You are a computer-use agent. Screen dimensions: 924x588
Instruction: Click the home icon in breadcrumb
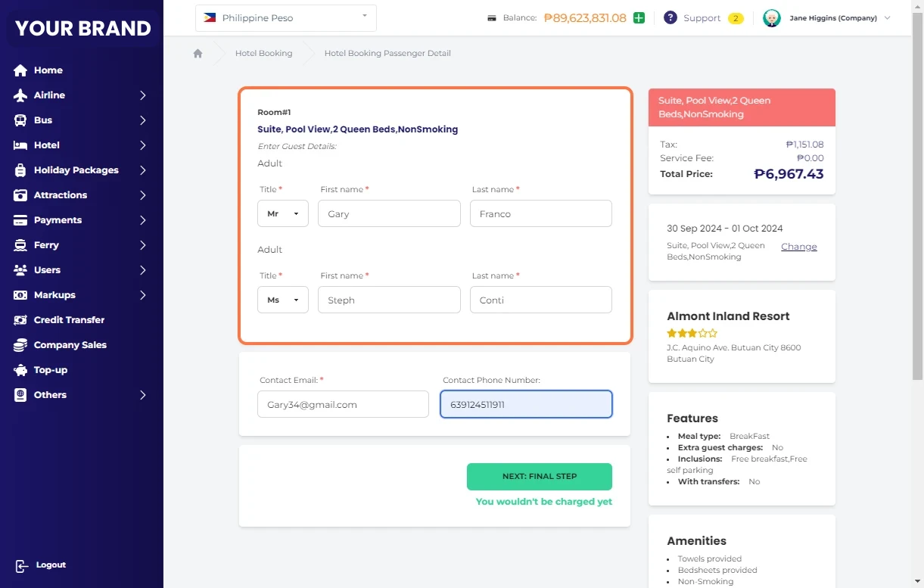(x=198, y=54)
